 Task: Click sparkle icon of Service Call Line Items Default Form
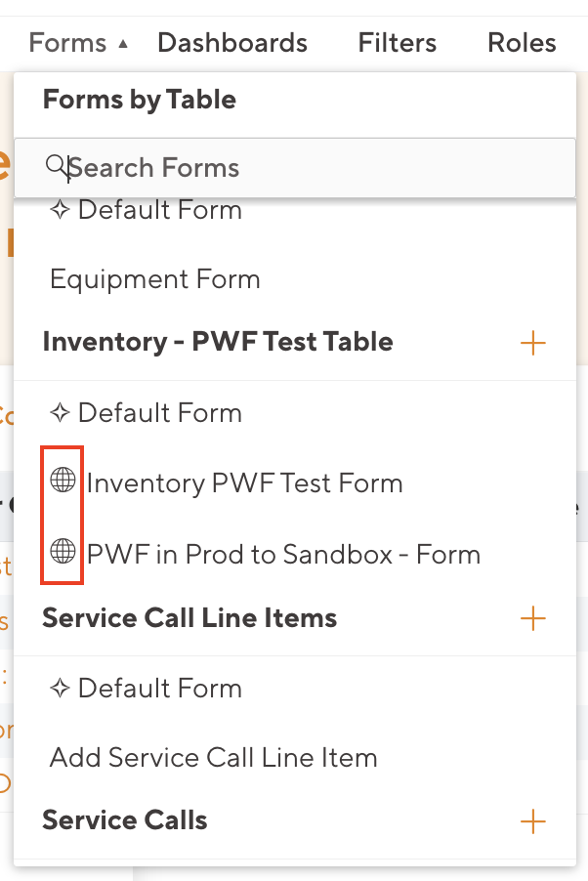(61, 688)
